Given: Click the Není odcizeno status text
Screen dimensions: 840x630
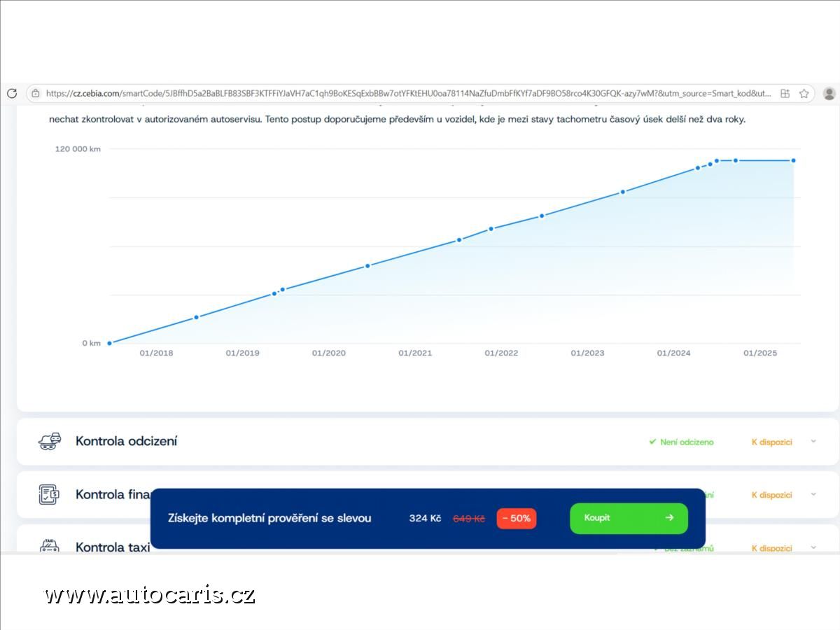Looking at the screenshot, I should point(687,442).
